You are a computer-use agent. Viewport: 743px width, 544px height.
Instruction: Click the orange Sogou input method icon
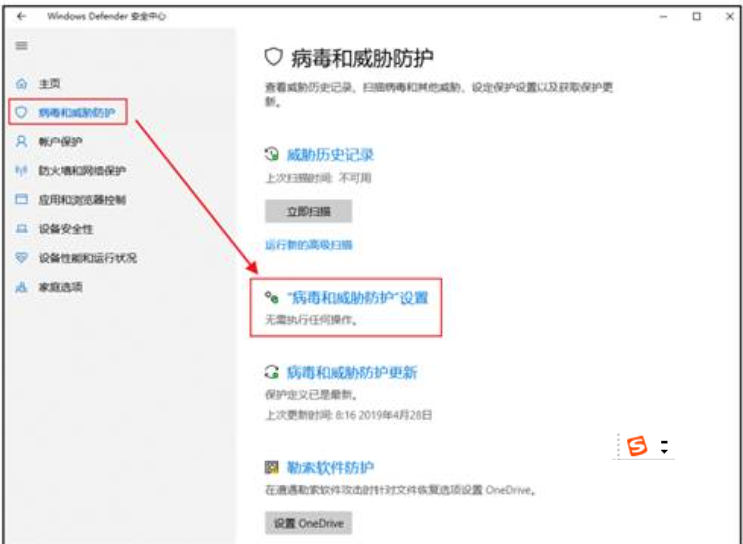tap(637, 446)
